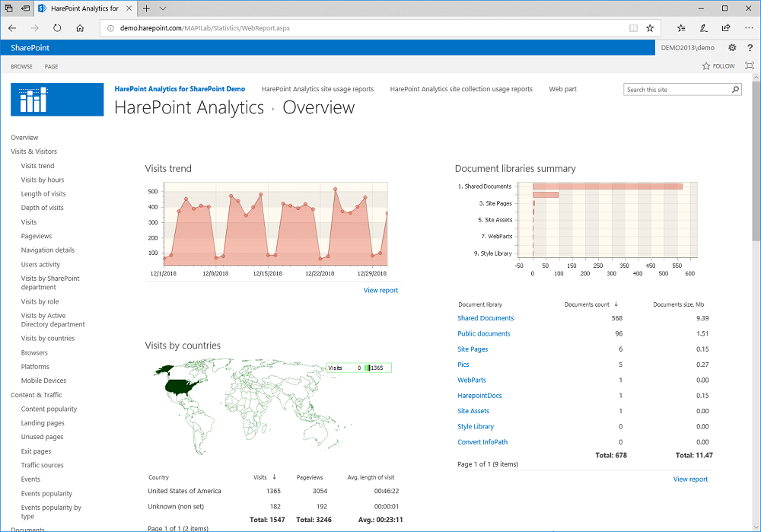Click the focus on content icon
Viewport: 761px width, 532px height.
[750, 66]
